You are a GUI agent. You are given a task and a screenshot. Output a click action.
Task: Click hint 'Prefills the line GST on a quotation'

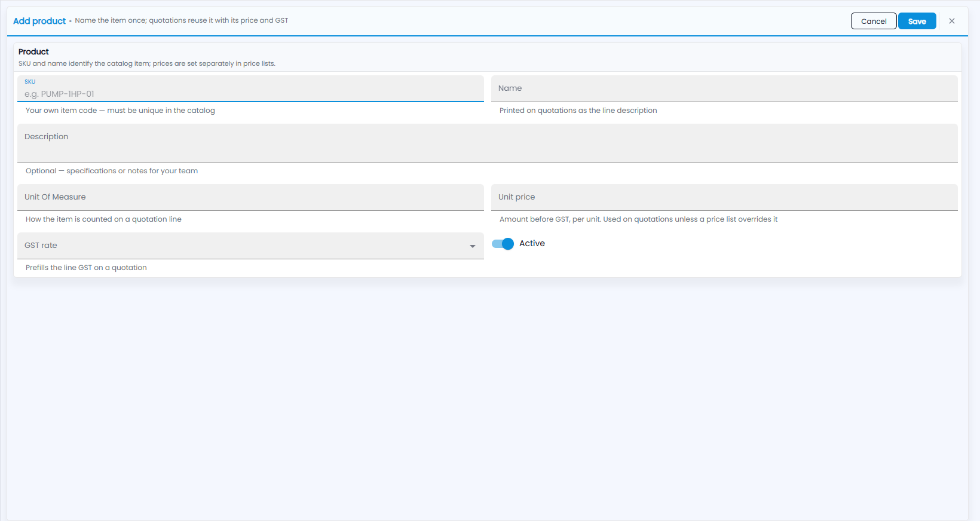(x=86, y=268)
